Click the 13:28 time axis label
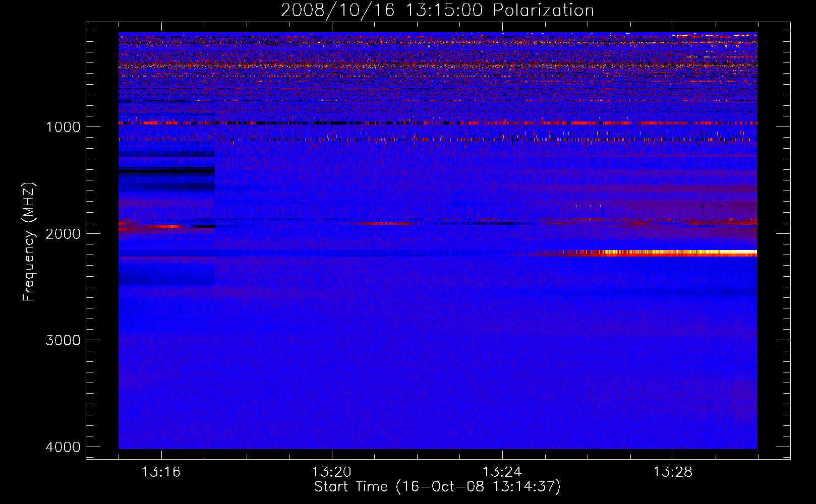This screenshot has height=504, width=816. pyautogui.click(x=673, y=472)
